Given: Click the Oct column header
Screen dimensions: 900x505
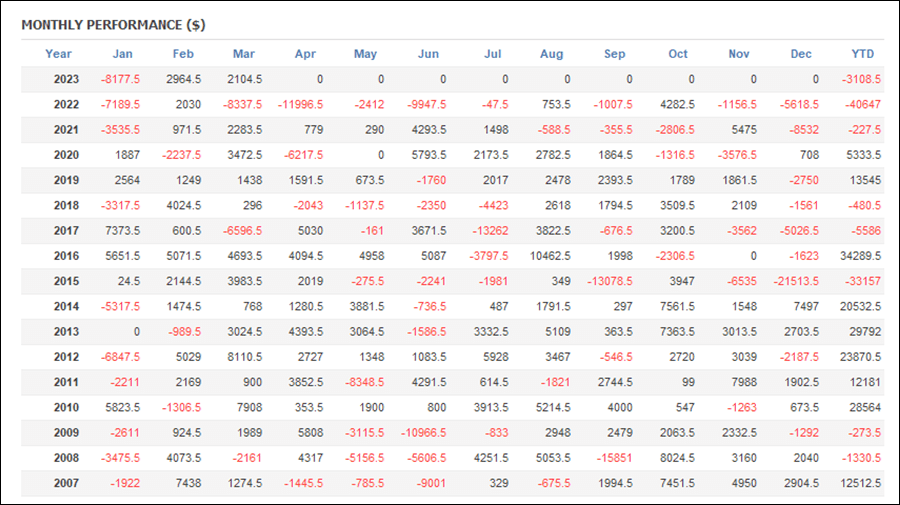Looking at the screenshot, I should (x=677, y=54).
